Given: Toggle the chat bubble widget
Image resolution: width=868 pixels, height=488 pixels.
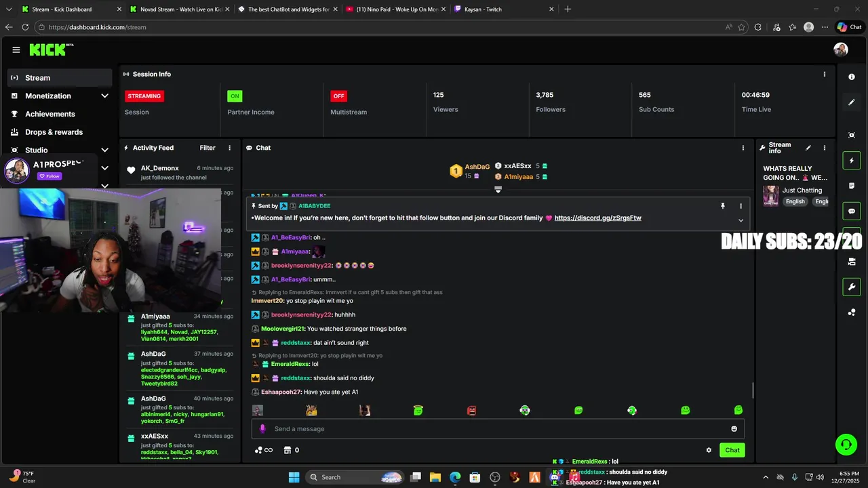Looking at the screenshot, I should tap(852, 211).
